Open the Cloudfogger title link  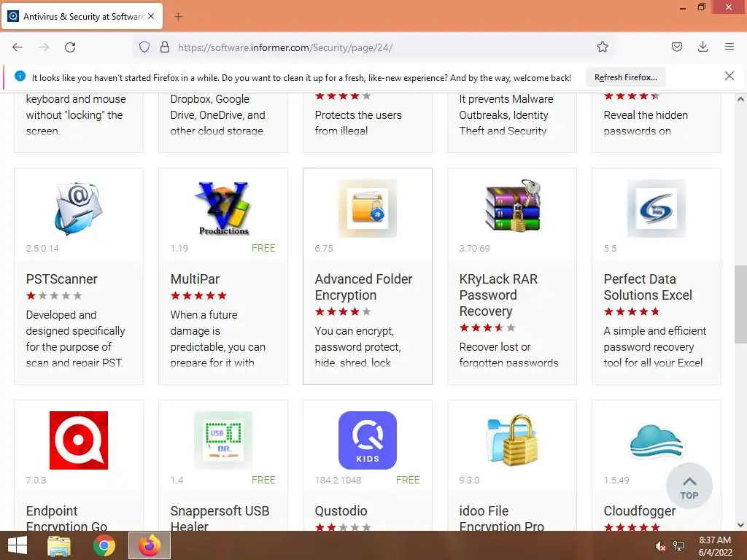(x=639, y=511)
